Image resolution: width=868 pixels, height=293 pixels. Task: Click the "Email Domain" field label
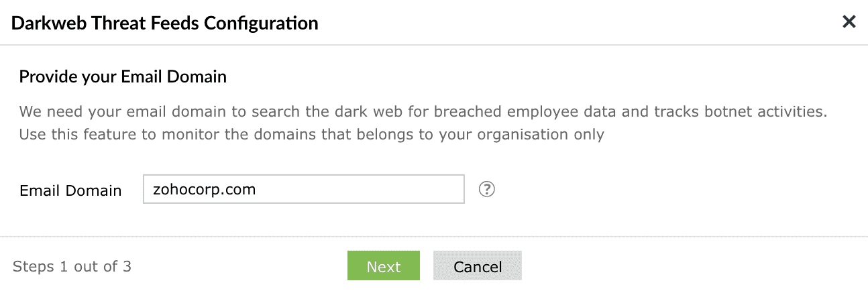pos(70,190)
